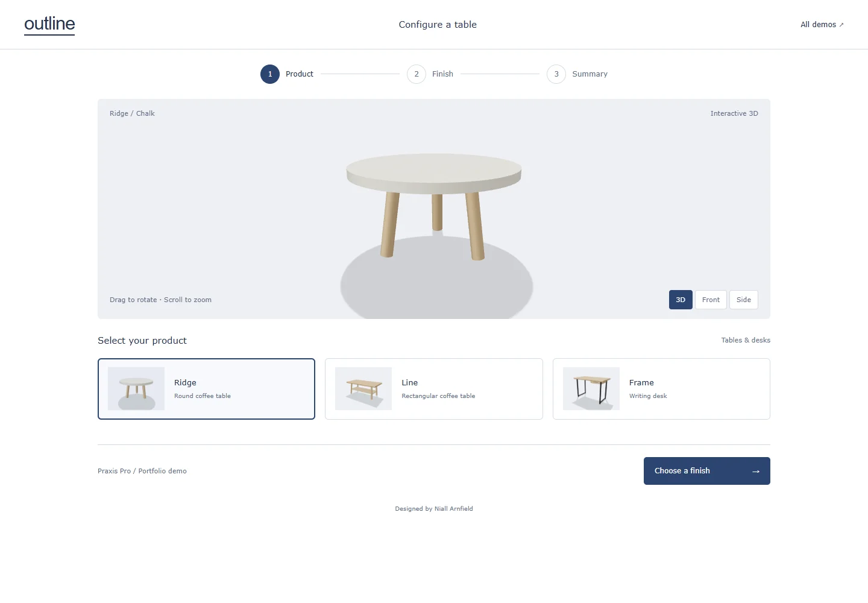Open the All demos link
This screenshot has height=603, width=868.
822,25
